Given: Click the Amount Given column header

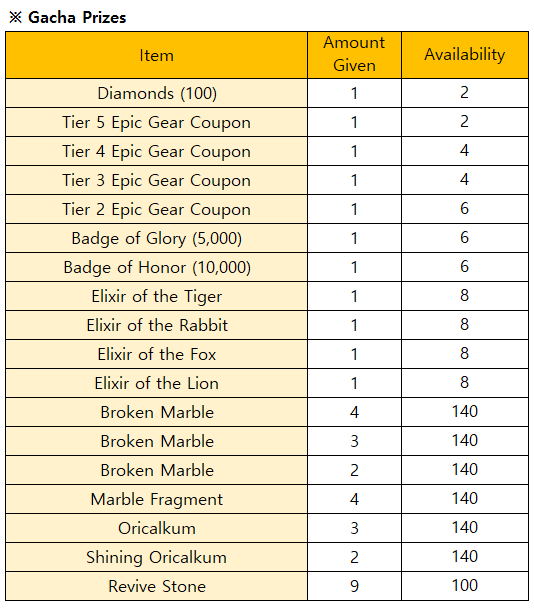Looking at the screenshot, I should (354, 55).
